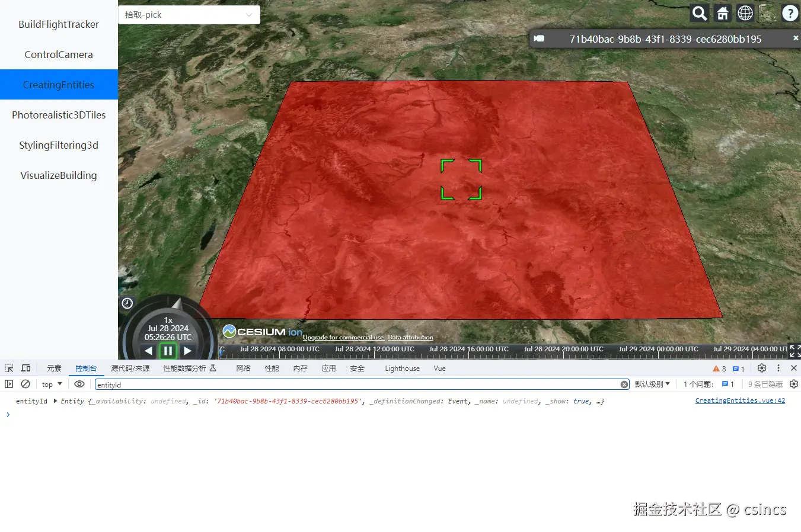Close the entity info box
This screenshot has width=801, height=532.
point(796,38)
